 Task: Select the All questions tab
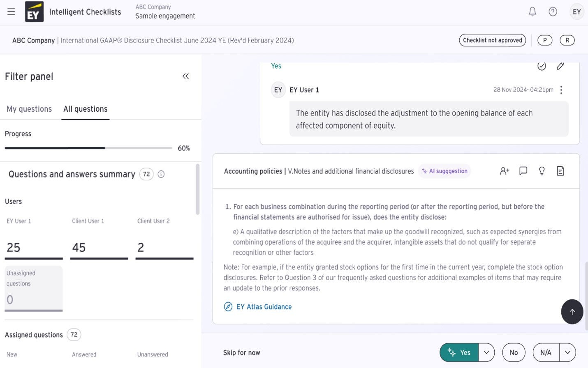tap(85, 109)
